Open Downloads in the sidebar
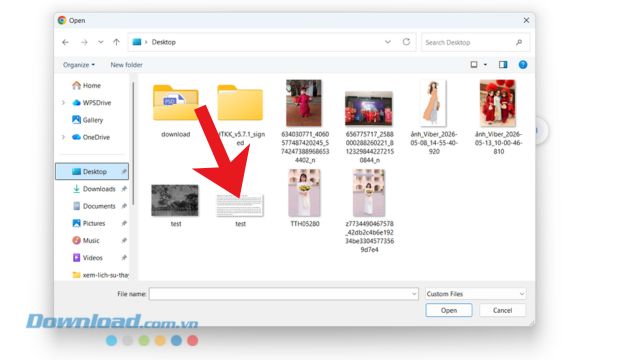The height and width of the screenshot is (360, 640). (94, 189)
